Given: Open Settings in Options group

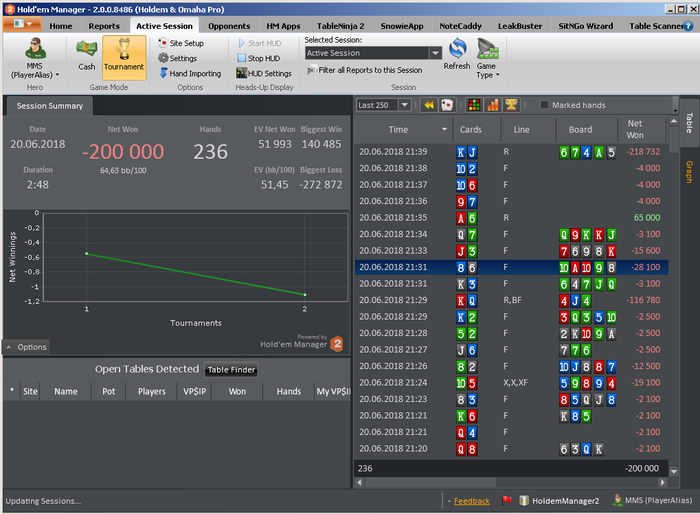Looking at the screenshot, I should (x=177, y=58).
